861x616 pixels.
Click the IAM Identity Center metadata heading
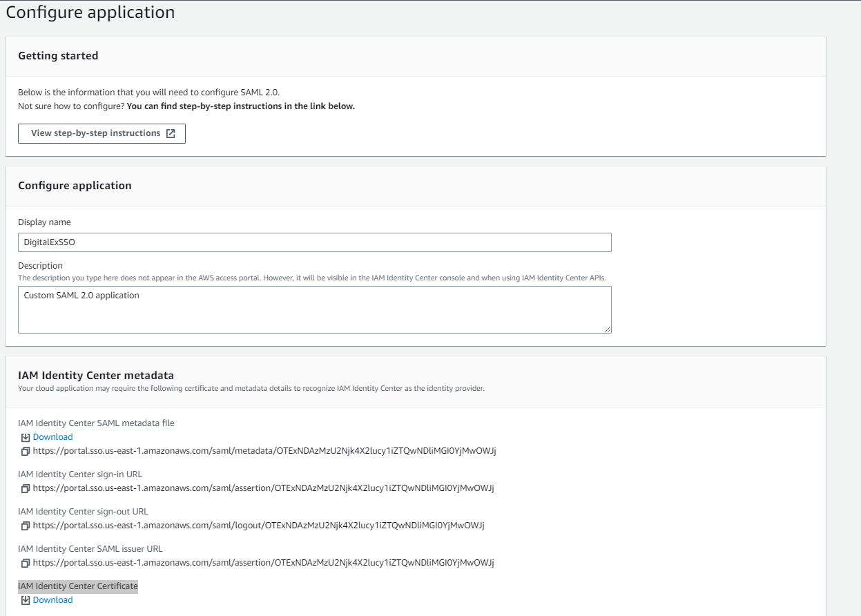pyautogui.click(x=96, y=376)
